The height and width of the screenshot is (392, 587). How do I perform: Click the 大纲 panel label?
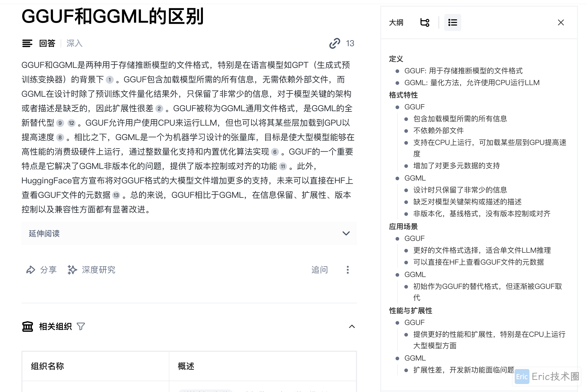[x=396, y=22]
